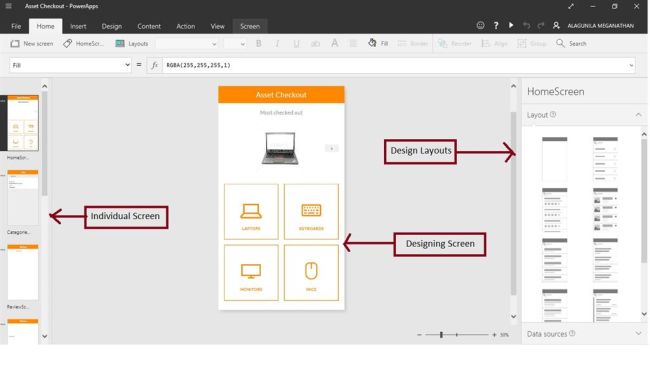650x365 pixels.
Task: Open the Content tab
Action: (149, 26)
